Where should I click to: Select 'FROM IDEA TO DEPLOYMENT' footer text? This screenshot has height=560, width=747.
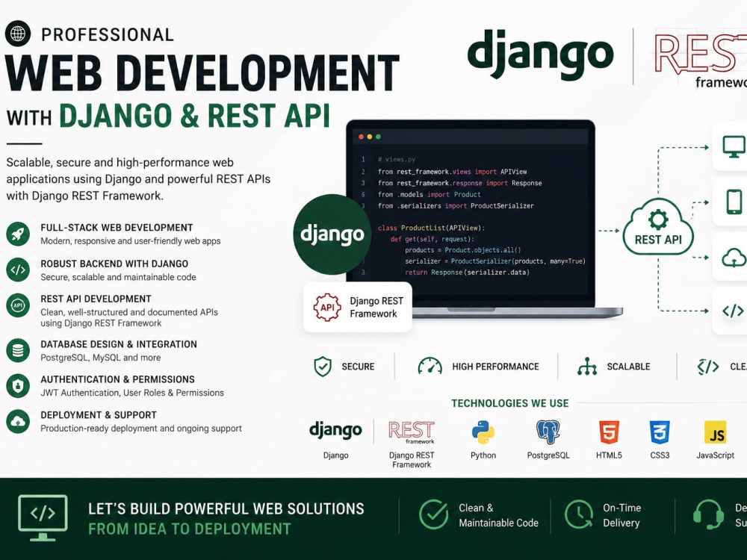(x=190, y=529)
